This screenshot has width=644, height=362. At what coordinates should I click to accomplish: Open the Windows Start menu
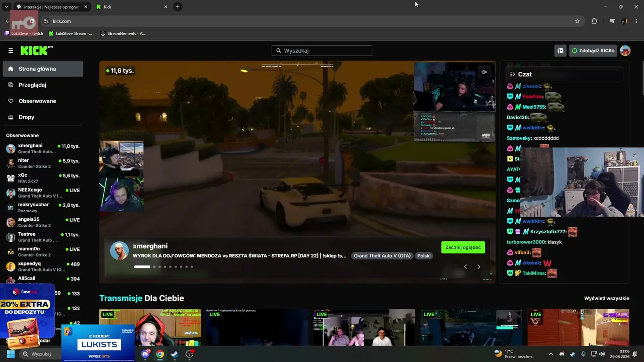pos(10,354)
